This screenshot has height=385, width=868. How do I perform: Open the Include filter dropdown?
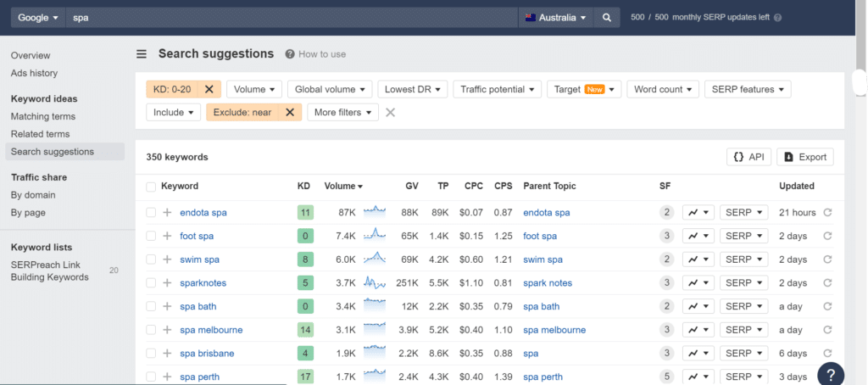click(x=173, y=113)
